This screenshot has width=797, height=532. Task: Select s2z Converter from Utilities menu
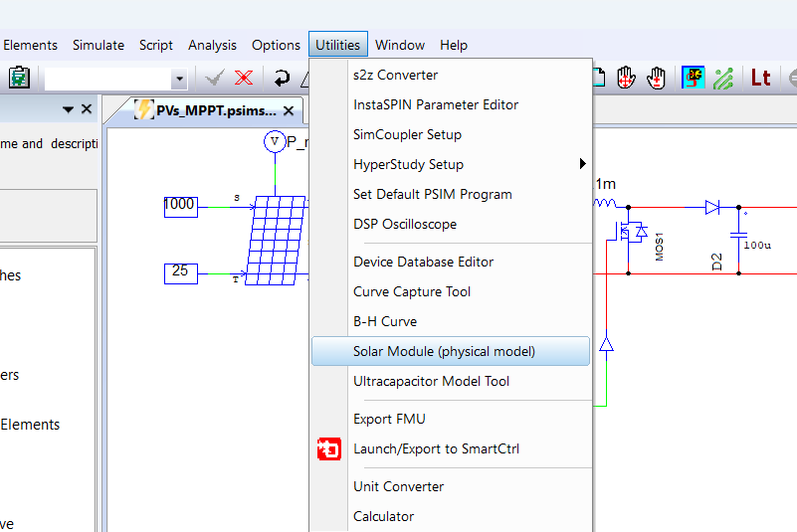[x=452, y=75]
